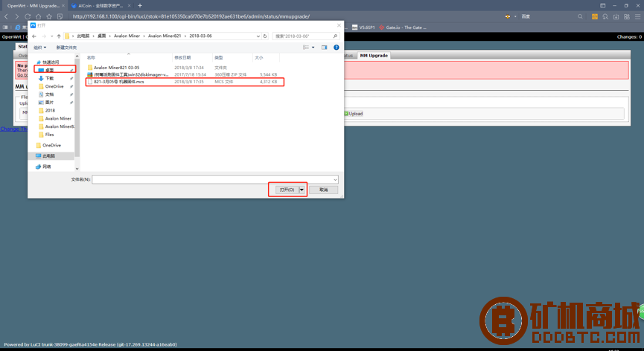
Task: Click Changes: 0 indicator in OpenWrt header
Action: tap(629, 37)
